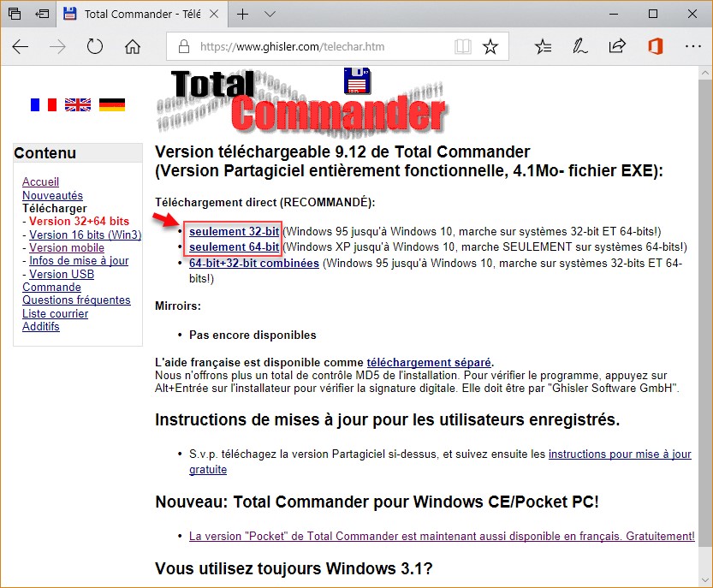Viewport: 713px width, 588px height.
Task: Open a new tab with plus
Action: tap(243, 14)
